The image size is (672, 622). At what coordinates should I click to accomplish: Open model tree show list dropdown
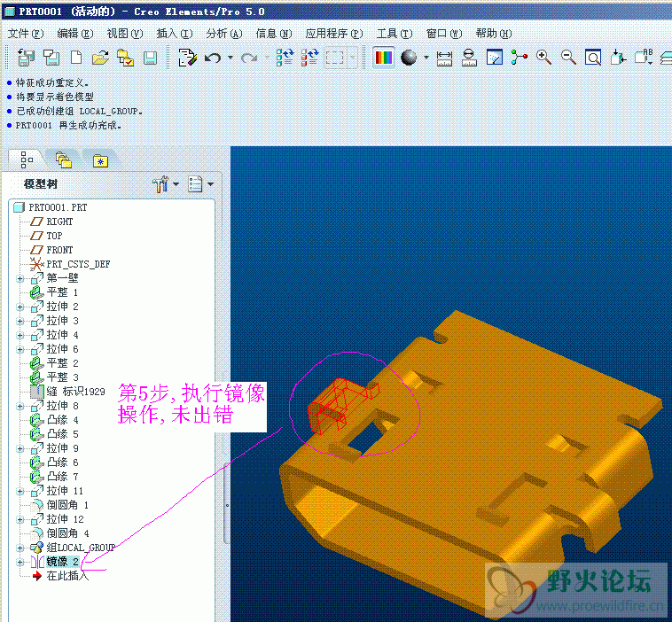point(200,184)
